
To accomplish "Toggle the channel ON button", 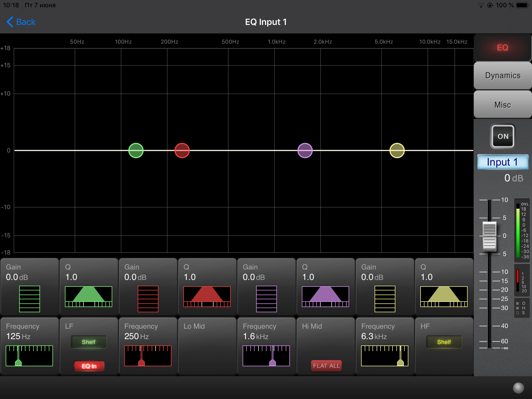I will click(x=503, y=136).
